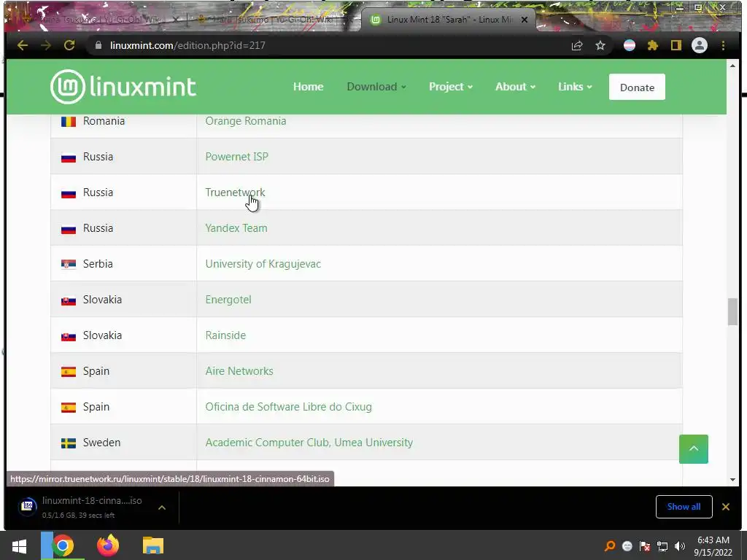The image size is (747, 560).
Task: Open the taskbar clock and date
Action: [713, 546]
